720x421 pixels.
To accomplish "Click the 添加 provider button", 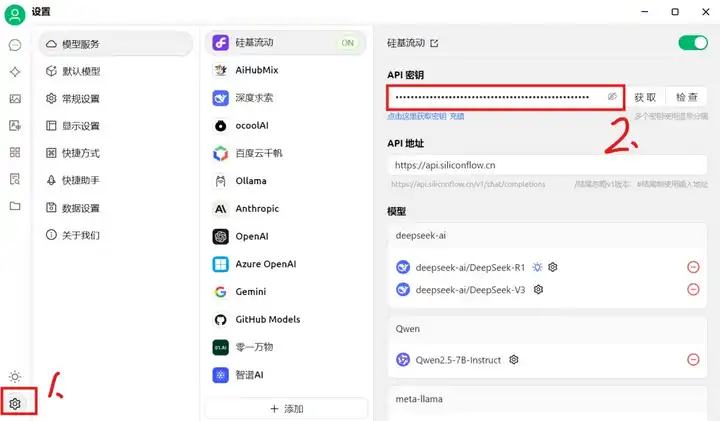I will click(x=287, y=409).
